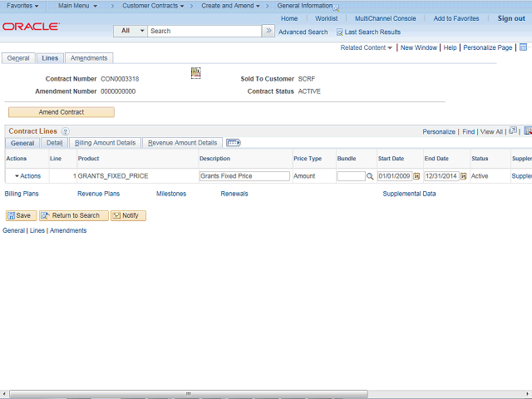Click the Contract Lines help question icon

[x=65, y=131]
